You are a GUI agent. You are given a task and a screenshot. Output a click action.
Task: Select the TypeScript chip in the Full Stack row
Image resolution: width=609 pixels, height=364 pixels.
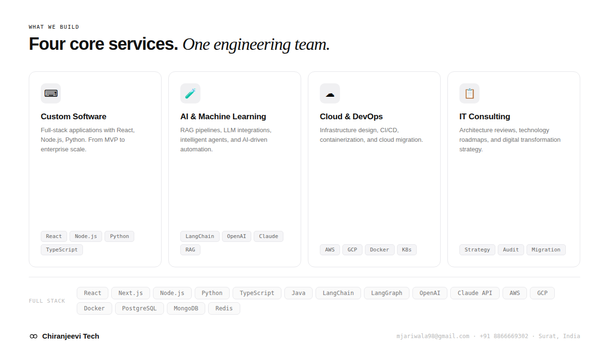tap(257, 293)
